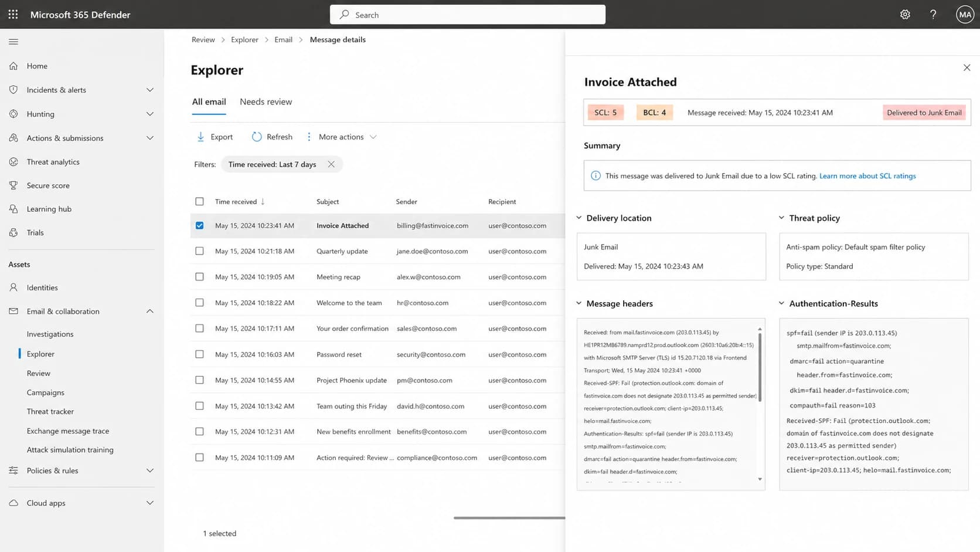Click the Help question mark icon
980x552 pixels.
point(933,15)
